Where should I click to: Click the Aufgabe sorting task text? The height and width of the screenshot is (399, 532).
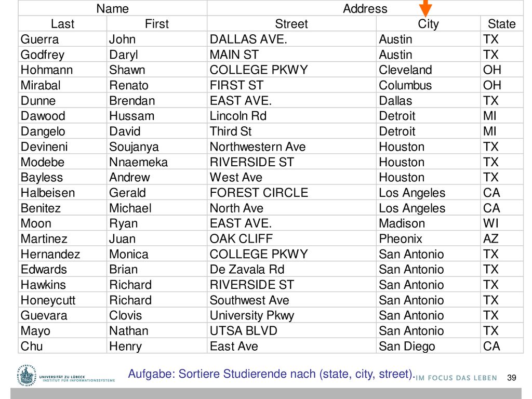(271, 374)
